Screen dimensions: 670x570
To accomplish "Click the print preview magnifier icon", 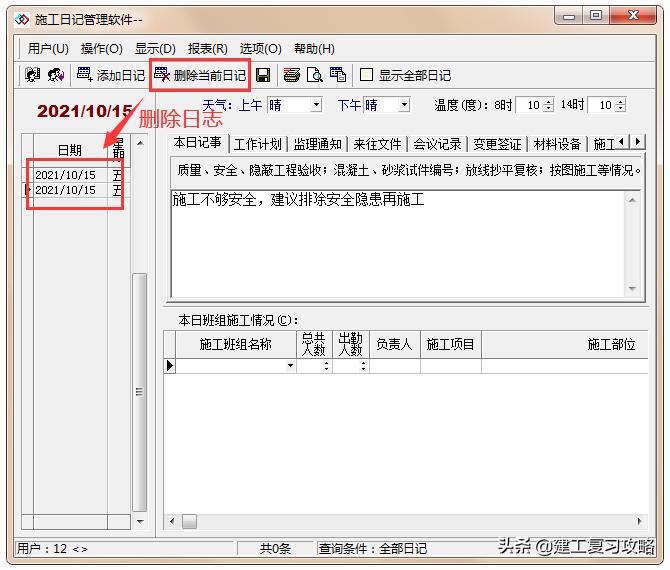I will click(x=315, y=75).
